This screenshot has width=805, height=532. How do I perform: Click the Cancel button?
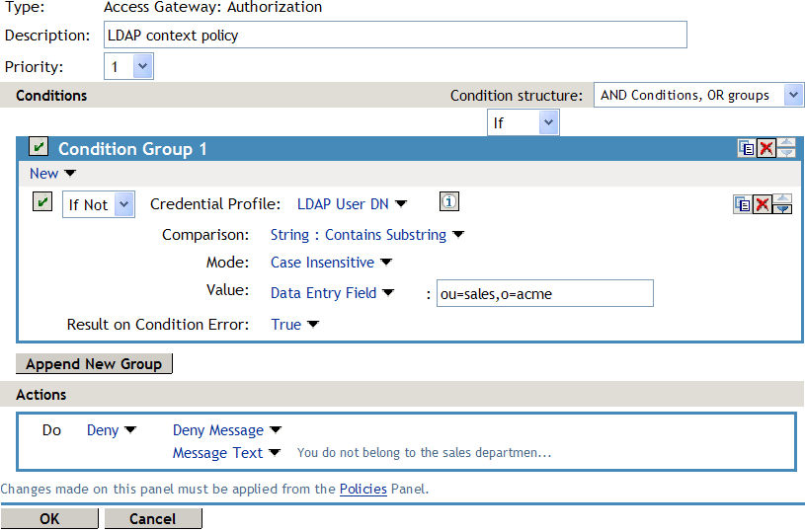tap(153, 518)
